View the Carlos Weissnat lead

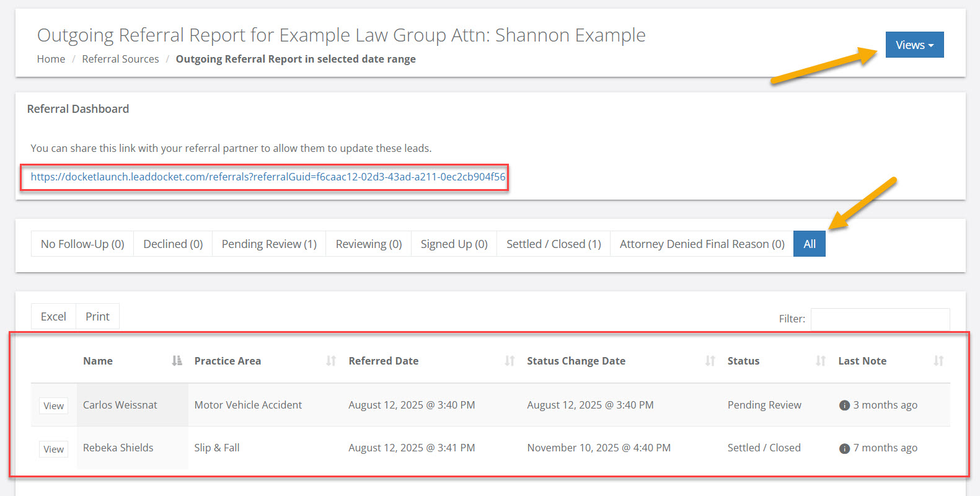53,405
